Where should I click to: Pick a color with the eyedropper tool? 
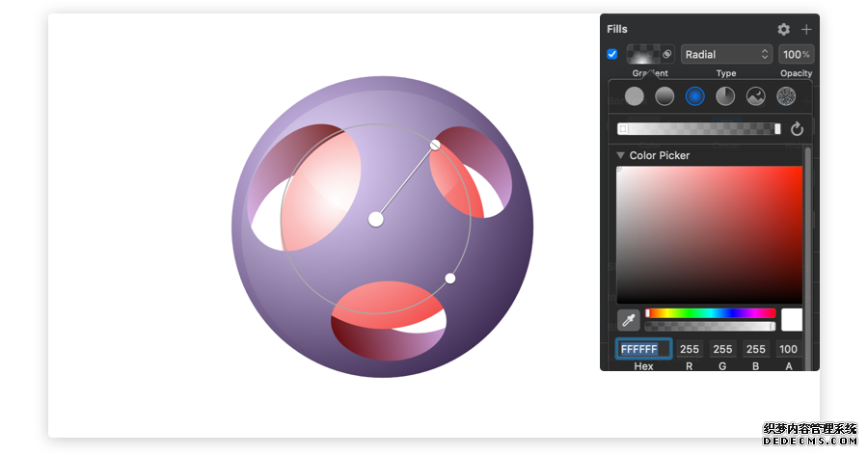(628, 320)
